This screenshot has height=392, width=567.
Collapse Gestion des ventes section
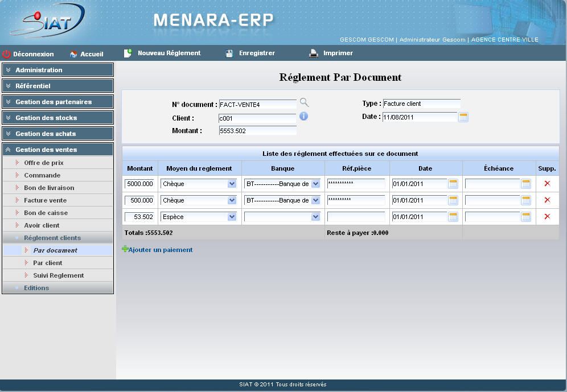point(58,150)
